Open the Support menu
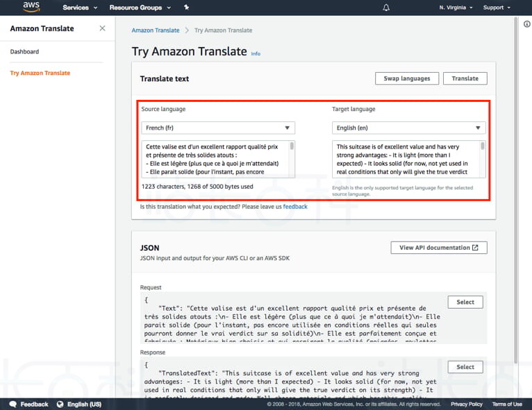532x410 pixels. tap(497, 8)
